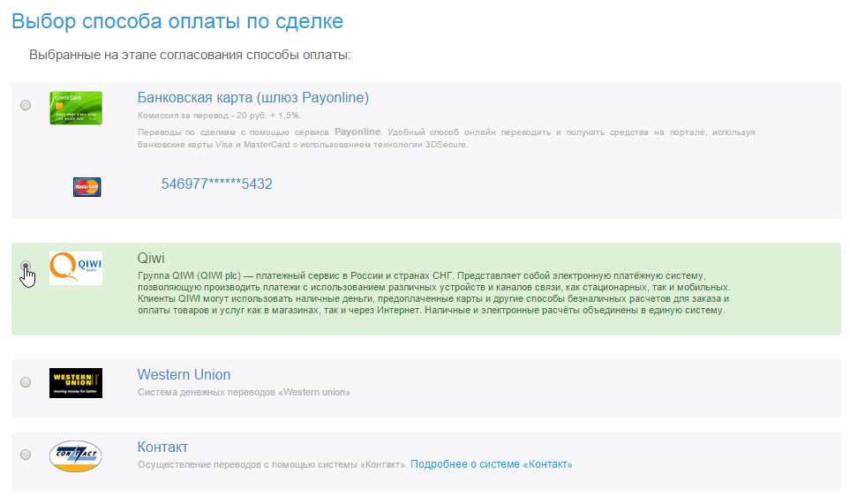Click the Выбранные на этапе согласования subtitle
850x504 pixels.
pyautogui.click(x=190, y=55)
